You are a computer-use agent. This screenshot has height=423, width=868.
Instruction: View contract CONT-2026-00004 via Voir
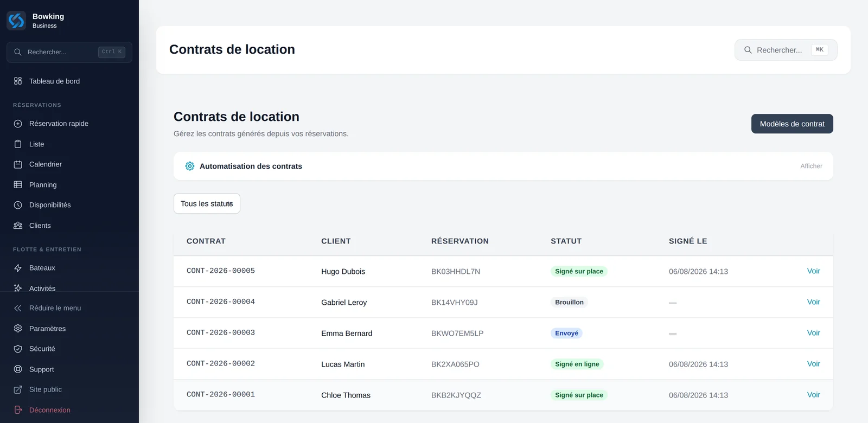tap(813, 302)
